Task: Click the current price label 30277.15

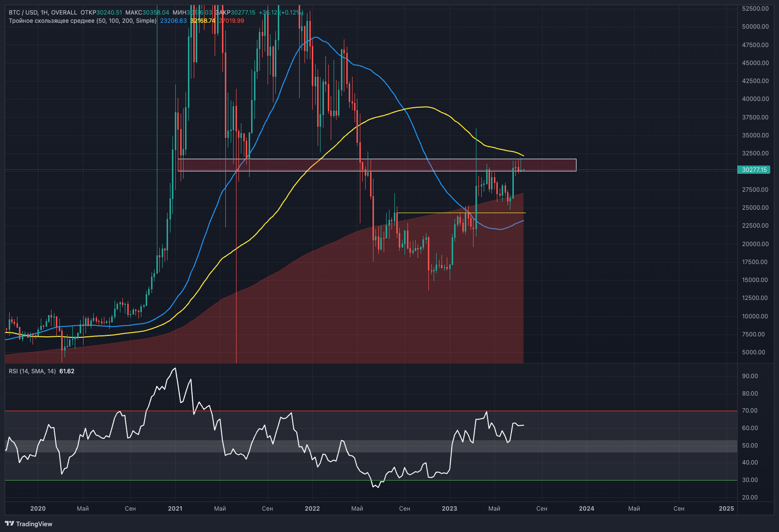Action: point(754,170)
